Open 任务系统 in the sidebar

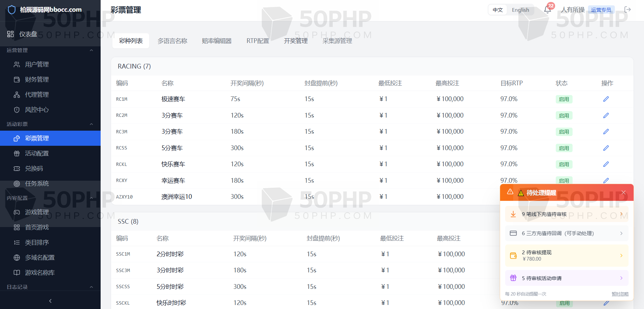(x=50, y=183)
